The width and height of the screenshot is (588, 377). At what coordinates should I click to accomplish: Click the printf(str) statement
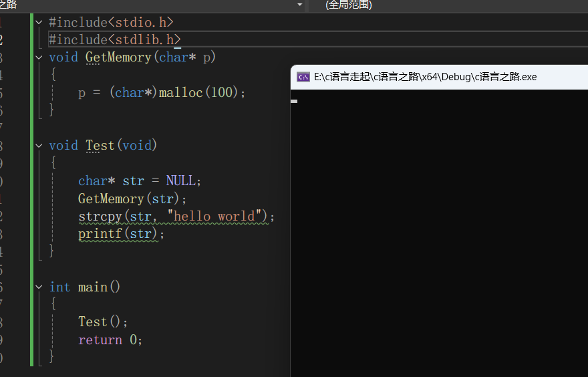(x=121, y=234)
